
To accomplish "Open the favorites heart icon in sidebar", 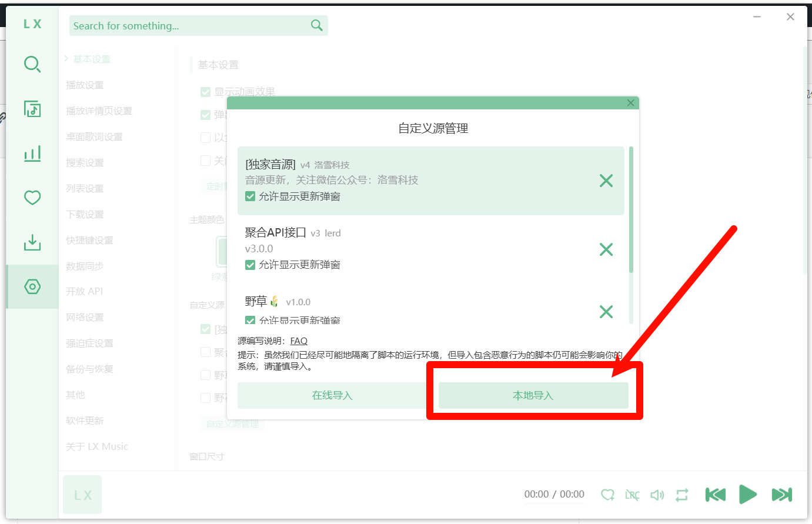I will pos(32,198).
